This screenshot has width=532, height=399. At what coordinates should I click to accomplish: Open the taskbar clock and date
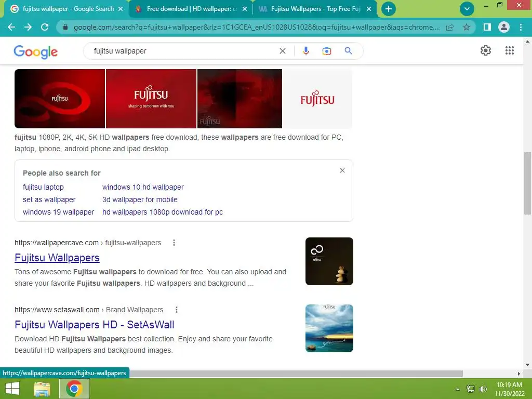[509, 389]
